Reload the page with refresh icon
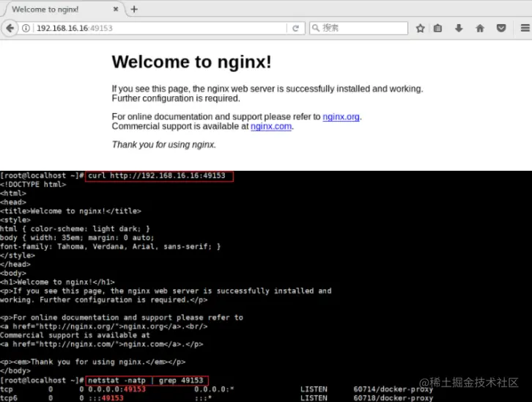Image resolution: width=532 pixels, height=402 pixels. pyautogui.click(x=295, y=28)
